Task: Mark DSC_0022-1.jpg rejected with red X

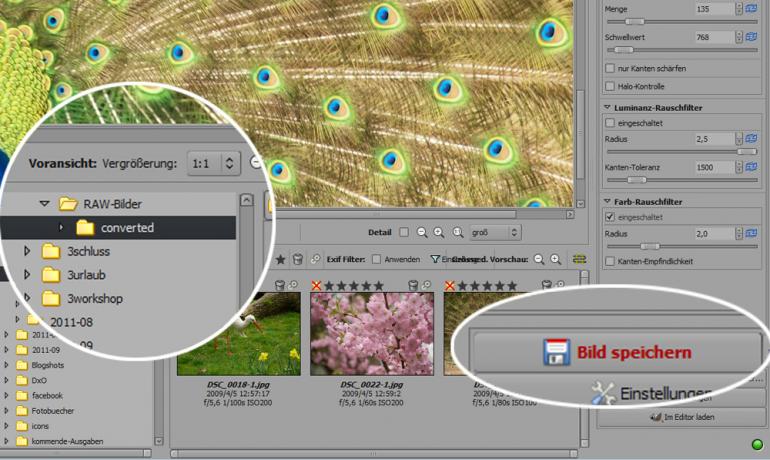Action: [316, 285]
